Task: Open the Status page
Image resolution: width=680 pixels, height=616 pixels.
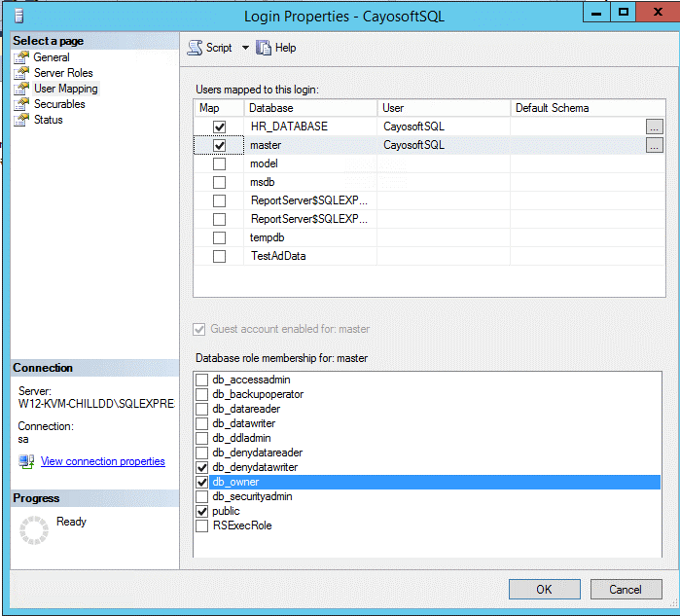Action: tap(48, 120)
